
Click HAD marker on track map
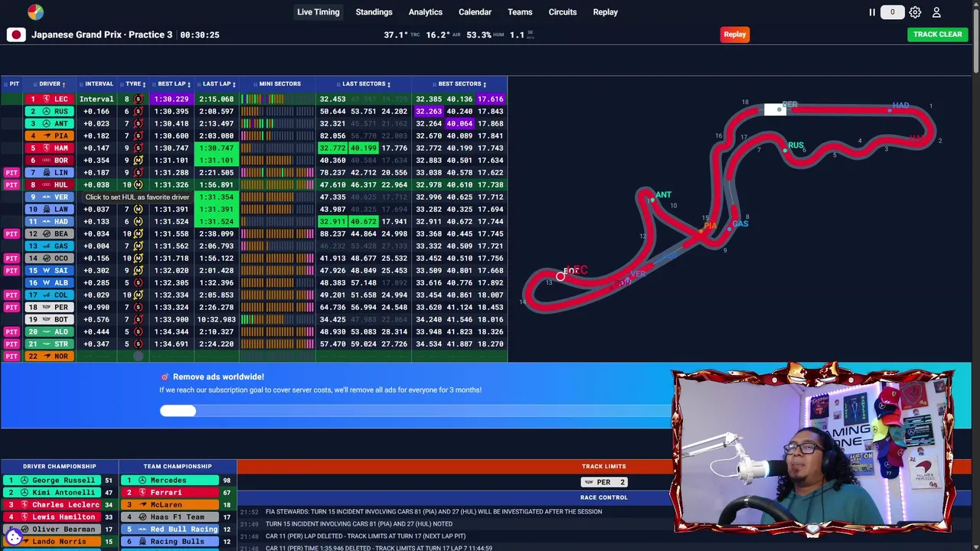click(x=900, y=106)
